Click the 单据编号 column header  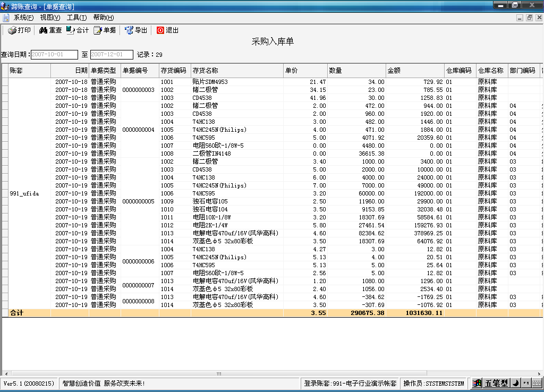pos(140,71)
